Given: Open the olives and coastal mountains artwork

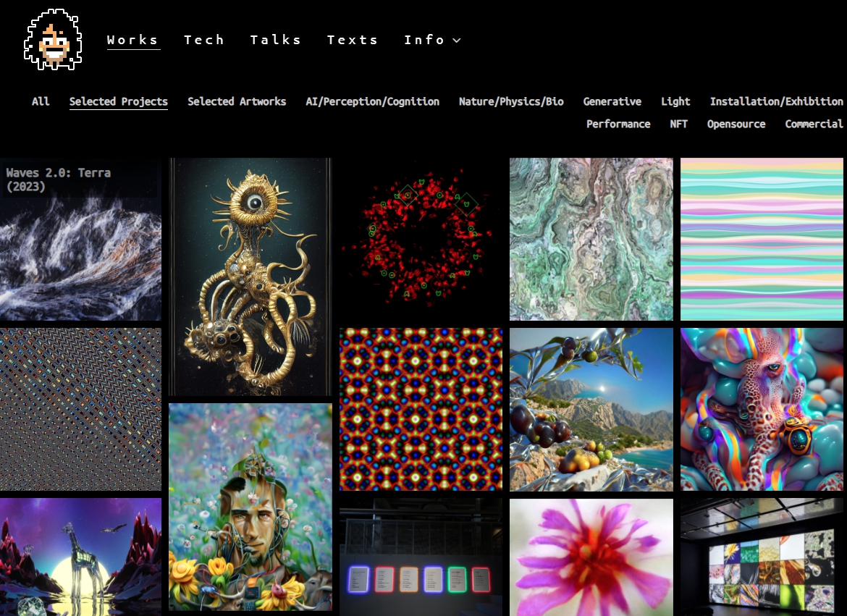Looking at the screenshot, I should (591, 409).
